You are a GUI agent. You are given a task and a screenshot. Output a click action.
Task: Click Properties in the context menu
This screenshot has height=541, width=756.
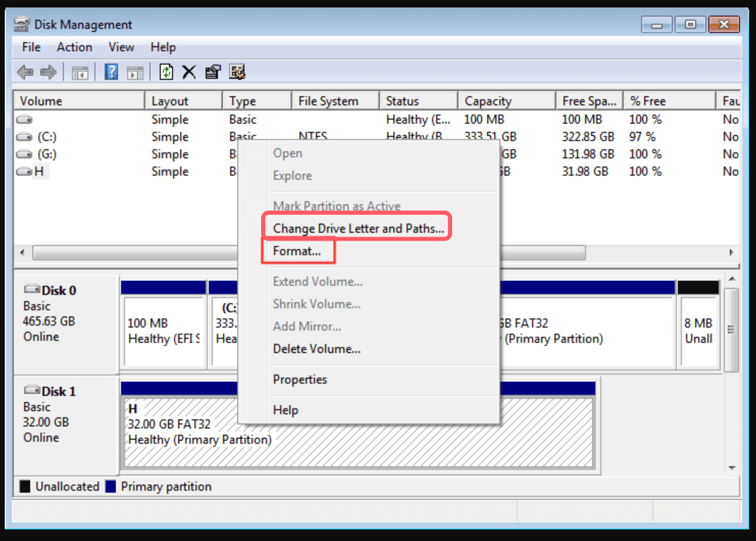pos(300,379)
